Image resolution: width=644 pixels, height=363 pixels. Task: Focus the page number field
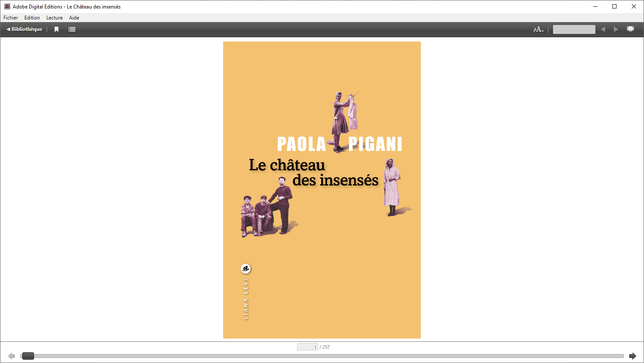coord(307,347)
